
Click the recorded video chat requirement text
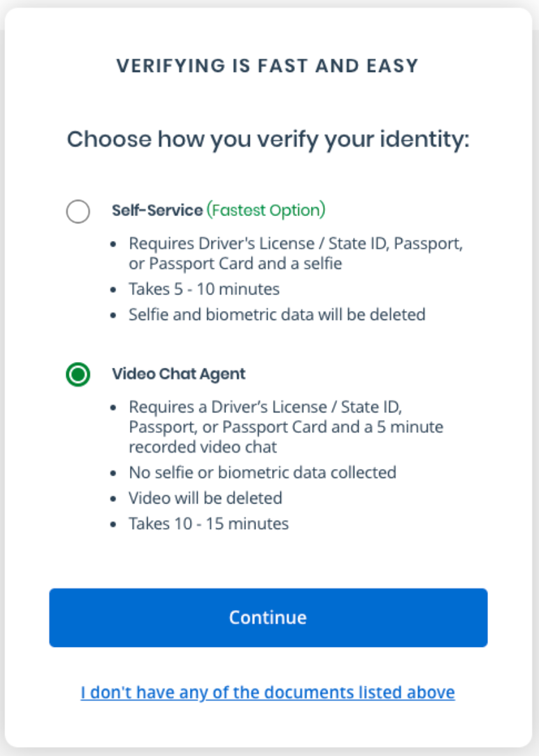pos(285,426)
